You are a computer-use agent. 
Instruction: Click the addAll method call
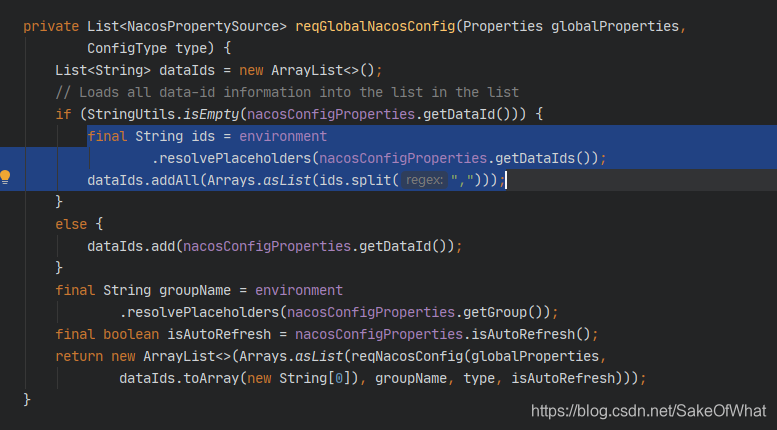click(175, 180)
